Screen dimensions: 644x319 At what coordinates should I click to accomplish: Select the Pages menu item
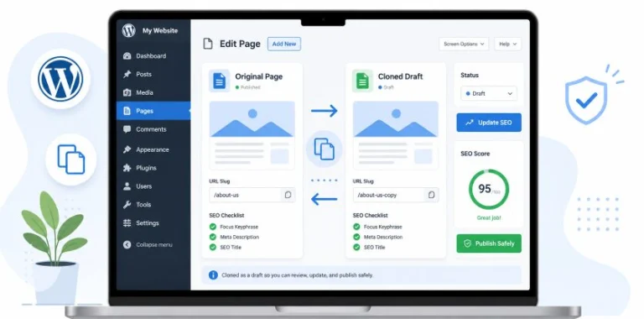tap(153, 111)
